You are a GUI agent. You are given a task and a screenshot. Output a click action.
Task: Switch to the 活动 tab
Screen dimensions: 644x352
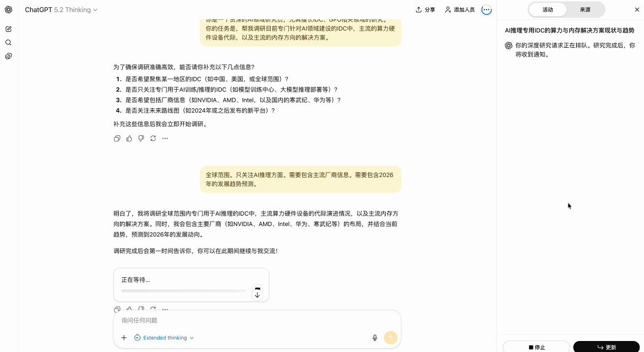[548, 10]
